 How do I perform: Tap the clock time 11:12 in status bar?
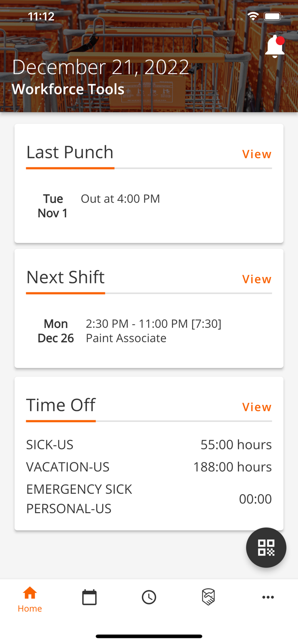tap(41, 15)
